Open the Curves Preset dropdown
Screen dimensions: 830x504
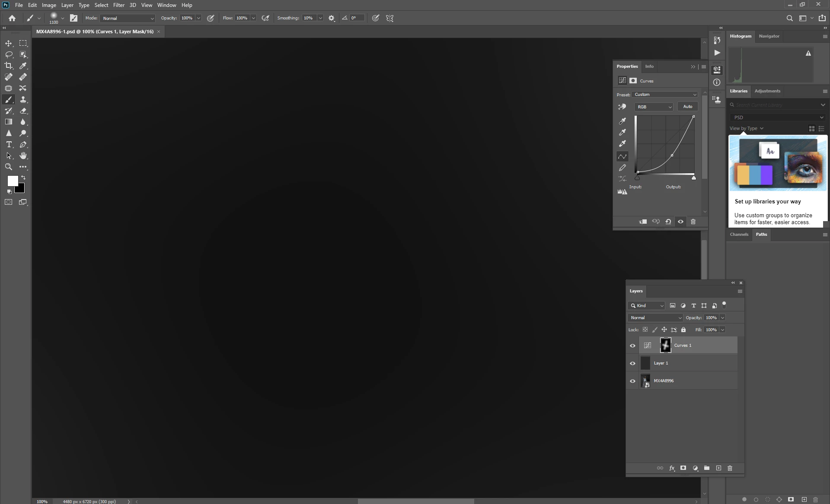click(x=665, y=95)
